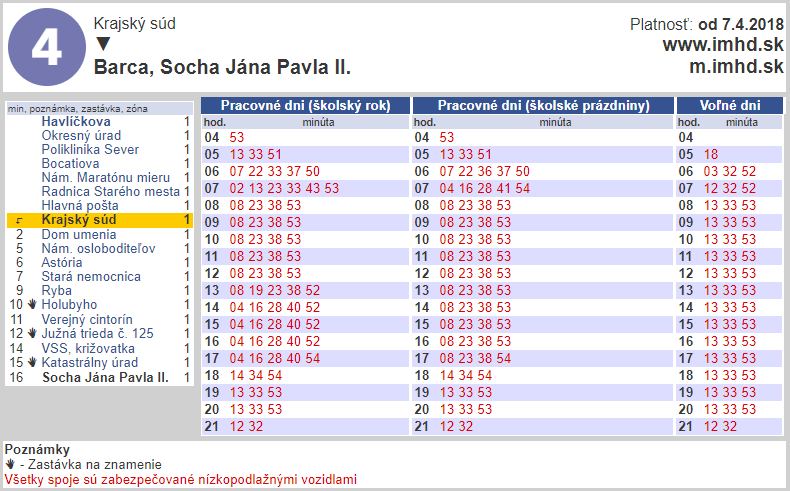
Task: Choose the Stará nemocnica stop
Action: pos(91,276)
